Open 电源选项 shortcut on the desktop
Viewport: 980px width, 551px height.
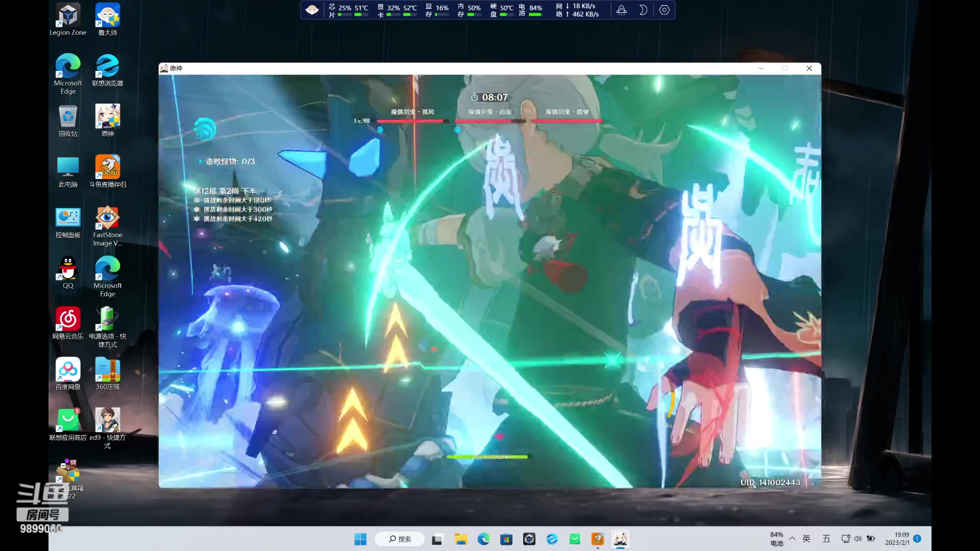(x=108, y=327)
